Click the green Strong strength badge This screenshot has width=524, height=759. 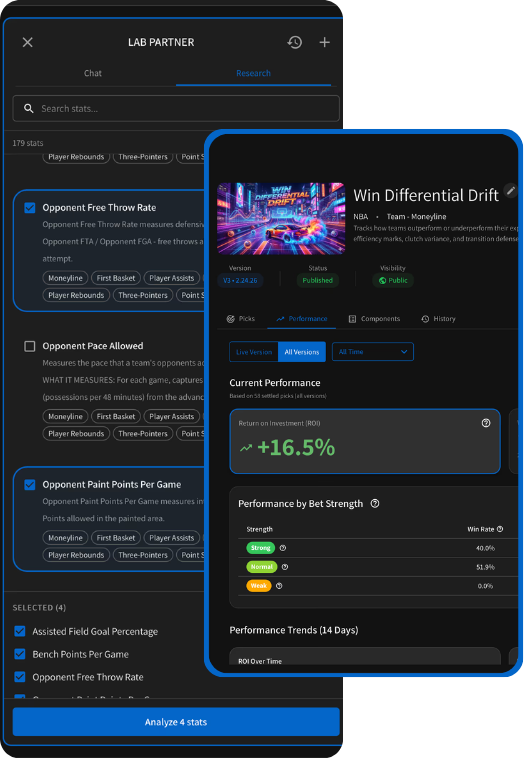261,548
